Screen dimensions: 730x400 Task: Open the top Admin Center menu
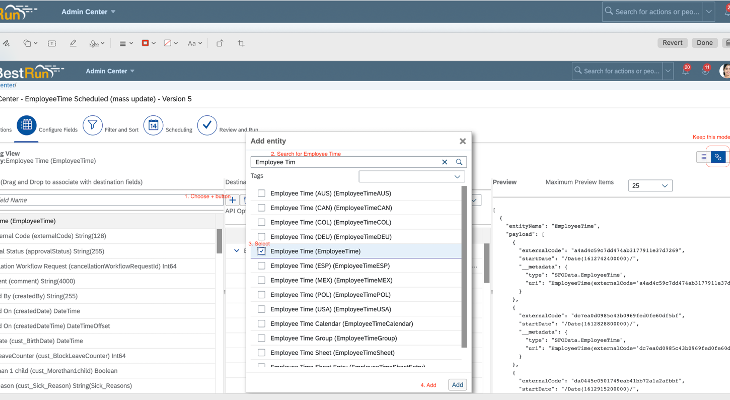(88, 12)
